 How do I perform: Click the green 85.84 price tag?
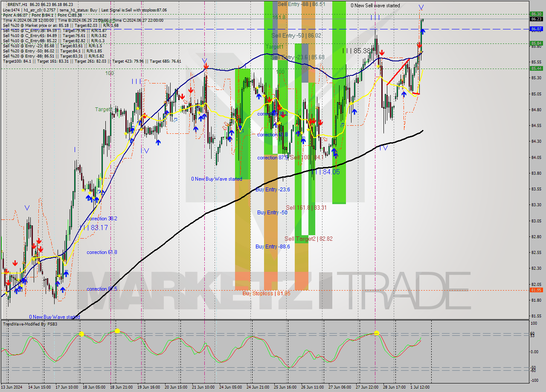[x=536, y=43]
